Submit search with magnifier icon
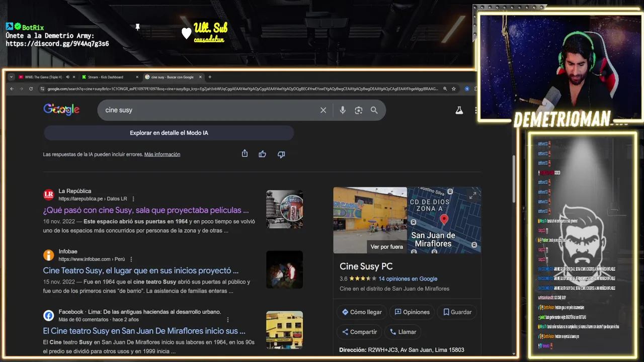Screen dimensions: 644x362 pyautogui.click(x=374, y=110)
